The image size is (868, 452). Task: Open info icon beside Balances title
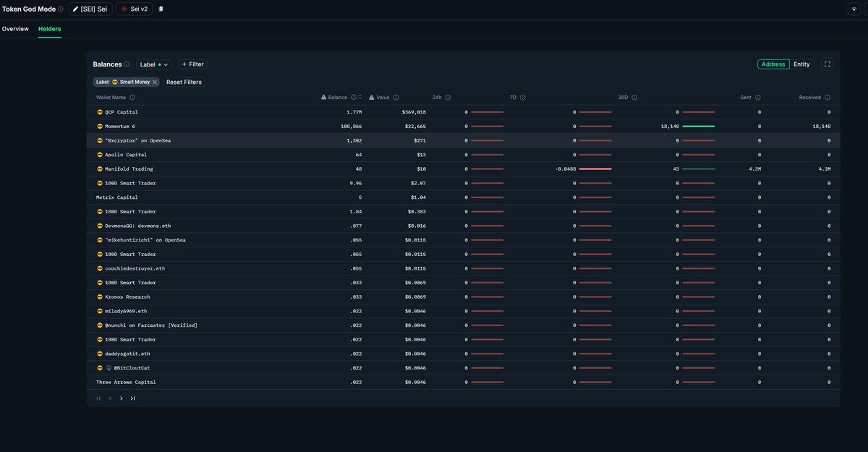tap(127, 64)
